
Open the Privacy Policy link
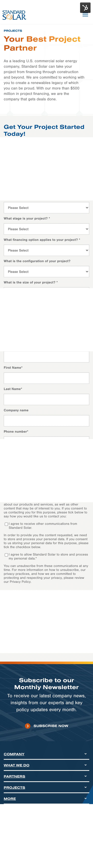20,581
